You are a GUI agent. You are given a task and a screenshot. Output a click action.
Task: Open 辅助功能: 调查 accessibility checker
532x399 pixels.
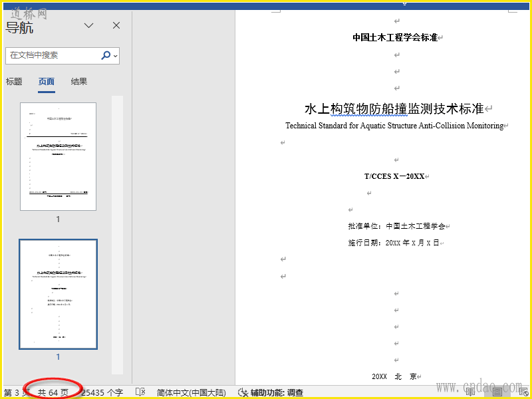271,392
